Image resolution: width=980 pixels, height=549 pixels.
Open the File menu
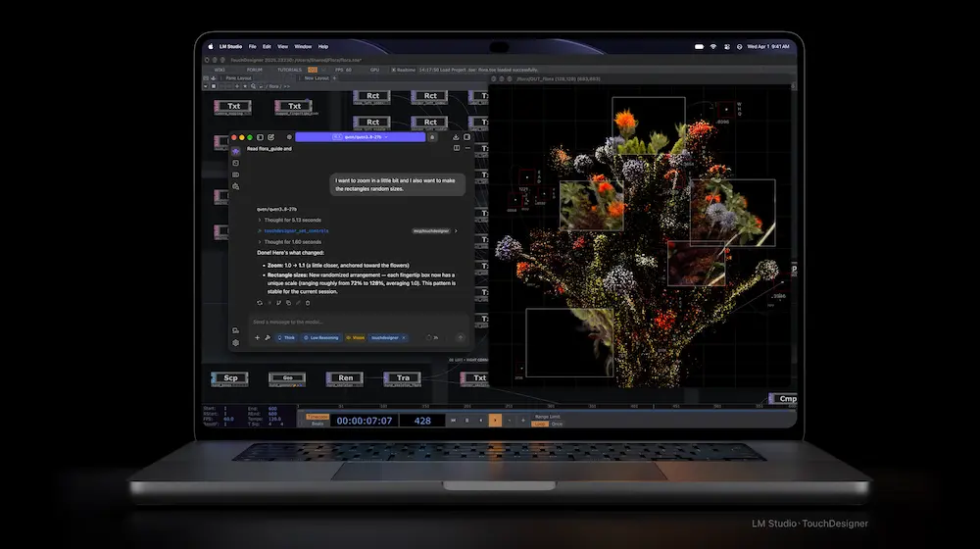(253, 46)
